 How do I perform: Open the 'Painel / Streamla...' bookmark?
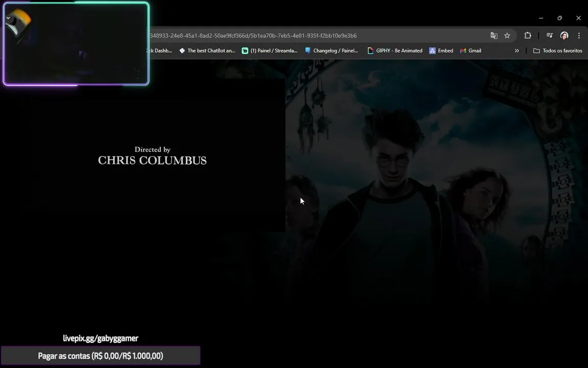(269, 51)
